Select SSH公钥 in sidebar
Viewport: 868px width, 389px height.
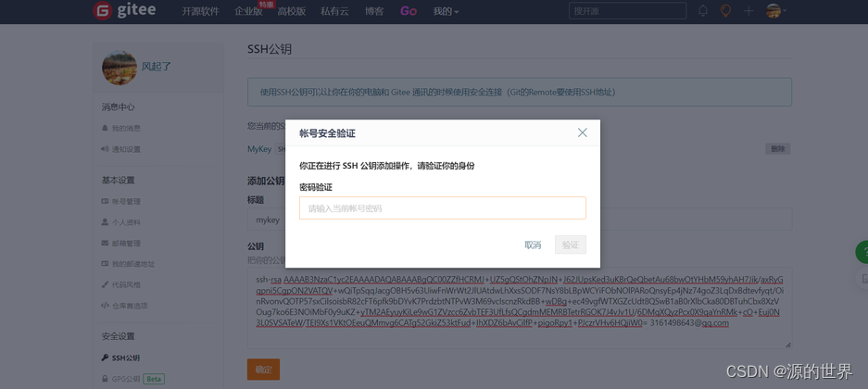pyautogui.click(x=126, y=358)
